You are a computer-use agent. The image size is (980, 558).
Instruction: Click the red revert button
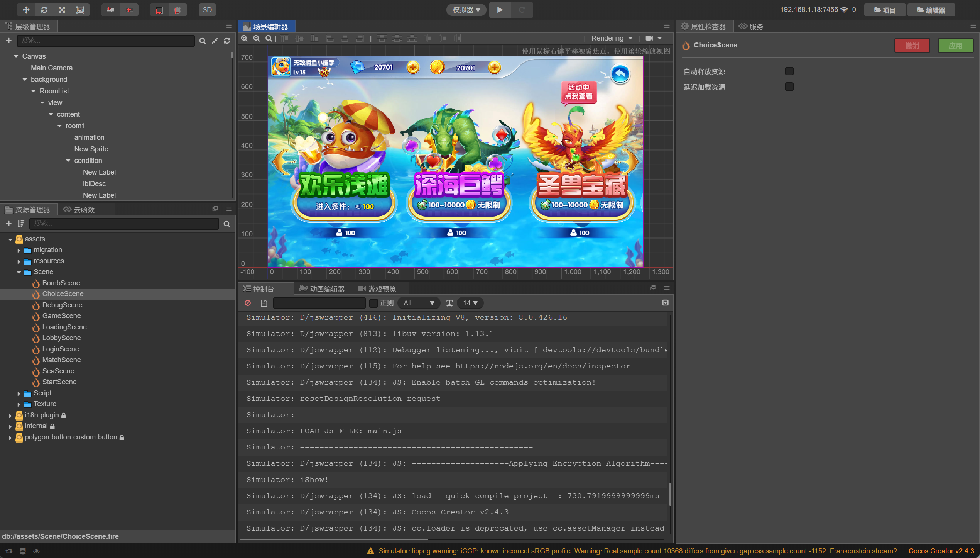click(912, 46)
